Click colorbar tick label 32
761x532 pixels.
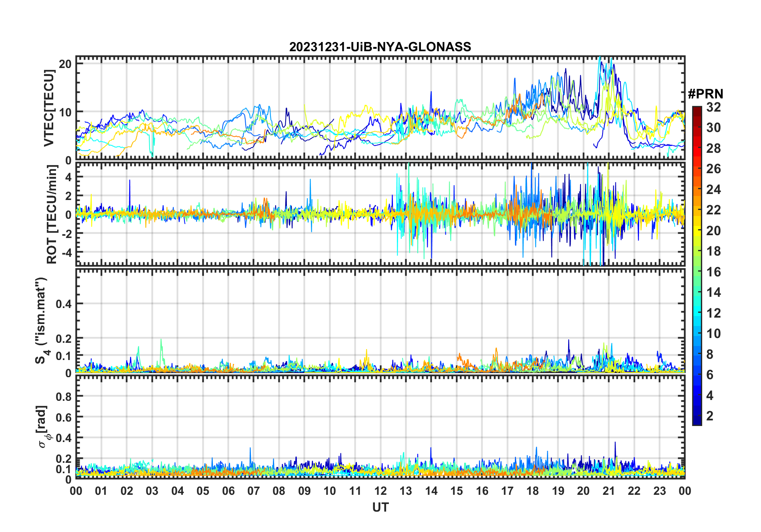pos(713,107)
